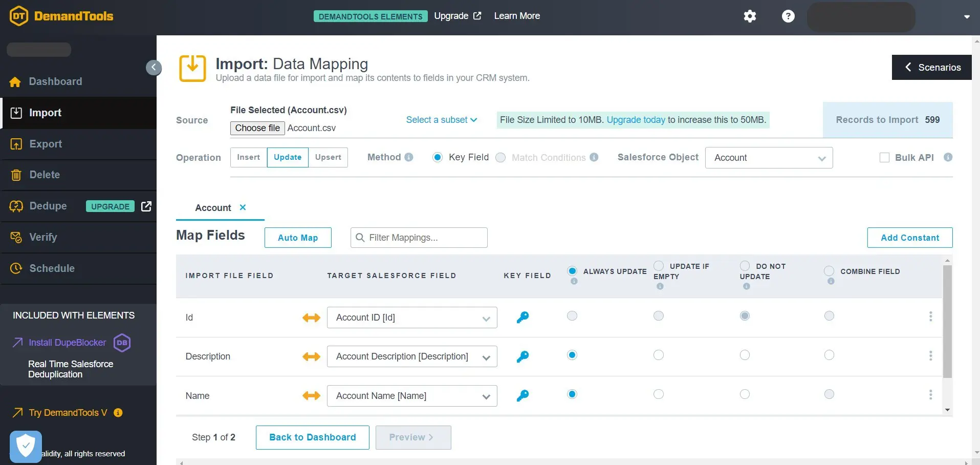
Task: Expand the Select a subset dropdown
Action: (x=441, y=120)
